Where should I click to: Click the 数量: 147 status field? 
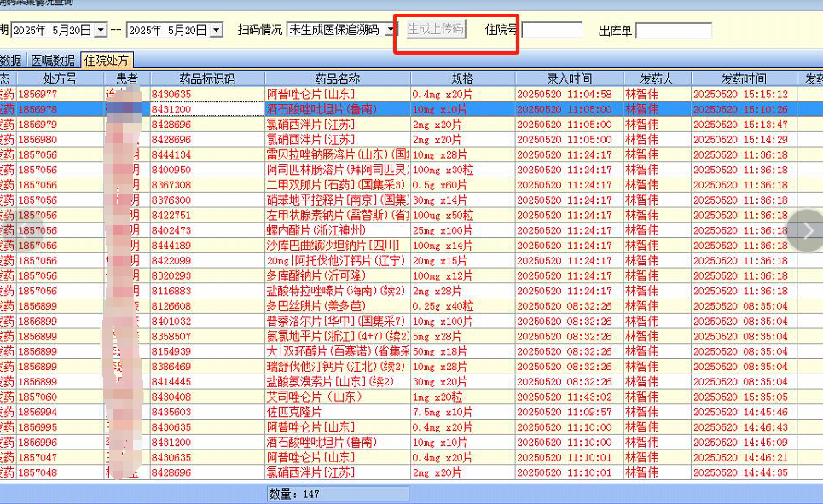click(x=338, y=494)
